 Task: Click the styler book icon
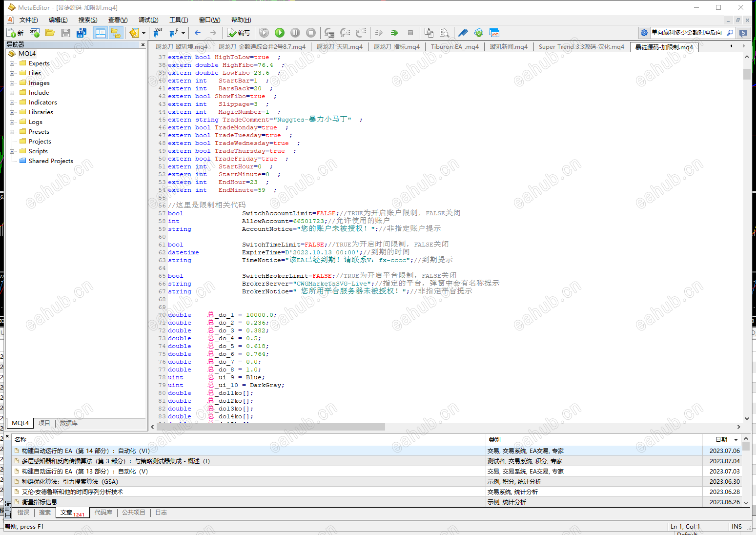click(134, 33)
